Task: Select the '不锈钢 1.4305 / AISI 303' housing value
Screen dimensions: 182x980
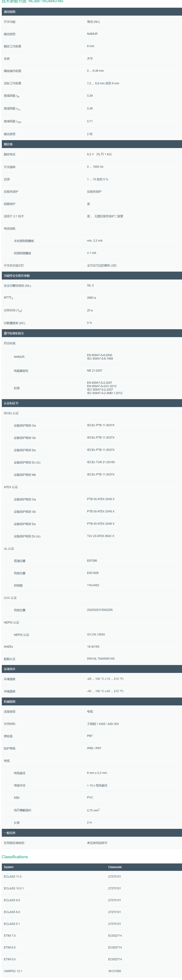Action: (x=103, y=724)
